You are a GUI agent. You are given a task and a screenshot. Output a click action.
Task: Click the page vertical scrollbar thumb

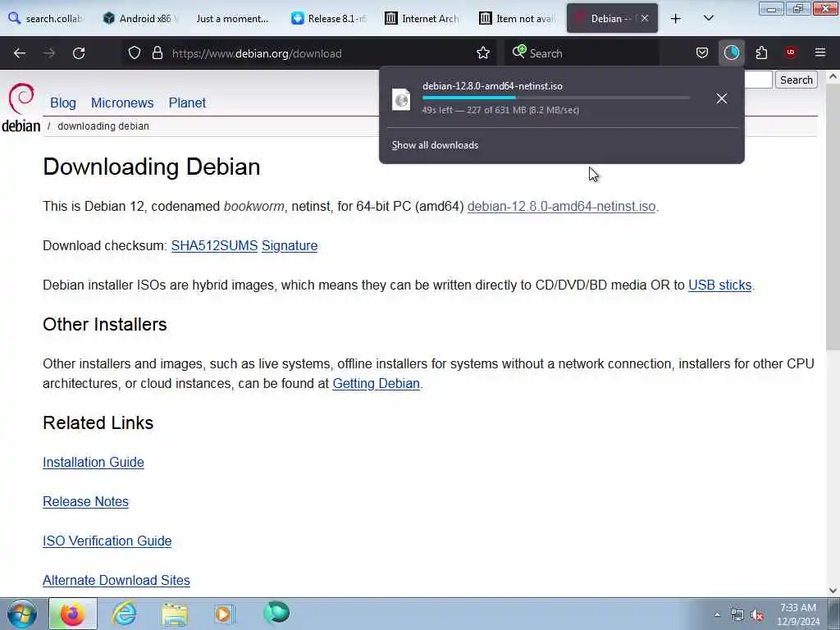[833, 218]
